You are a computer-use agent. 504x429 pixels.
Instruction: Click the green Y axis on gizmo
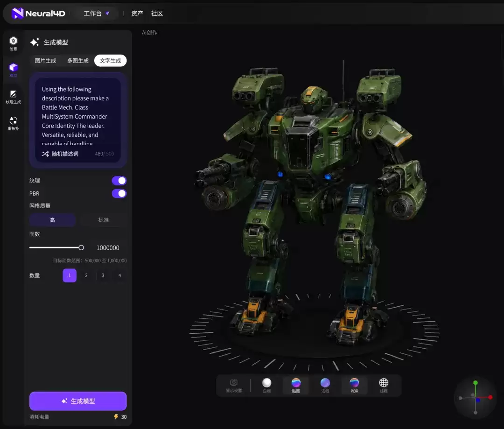pyautogui.click(x=476, y=383)
